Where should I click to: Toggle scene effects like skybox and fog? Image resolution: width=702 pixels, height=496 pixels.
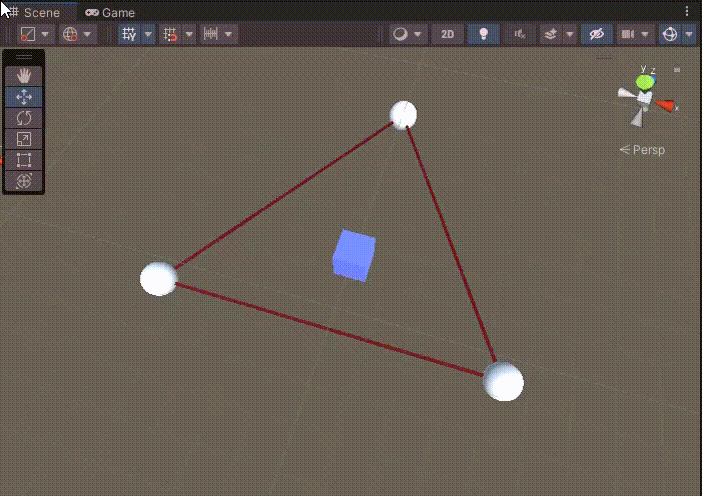[x=551, y=34]
